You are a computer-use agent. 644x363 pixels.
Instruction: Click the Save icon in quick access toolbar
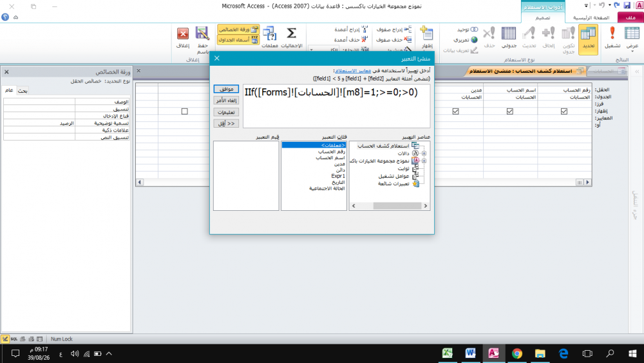coord(627,5)
